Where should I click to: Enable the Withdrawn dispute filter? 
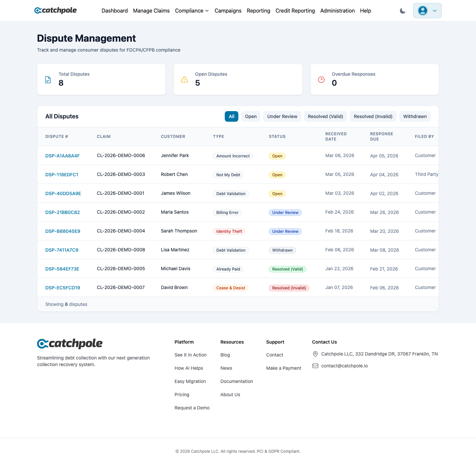coord(415,116)
